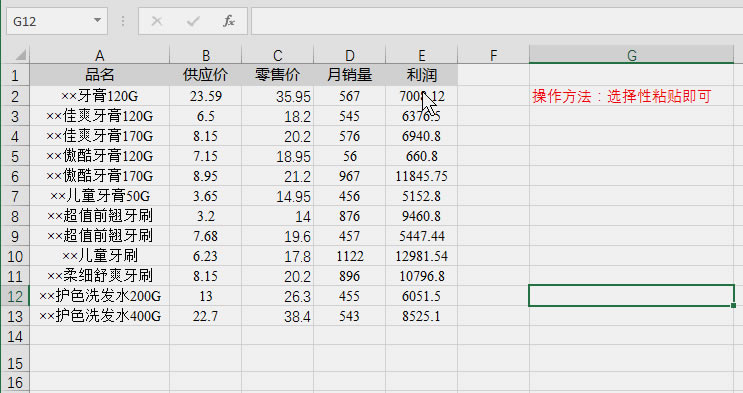The height and width of the screenshot is (393, 743).
Task: Select cell ××柔细舒爽牙刷
Action: pos(100,276)
